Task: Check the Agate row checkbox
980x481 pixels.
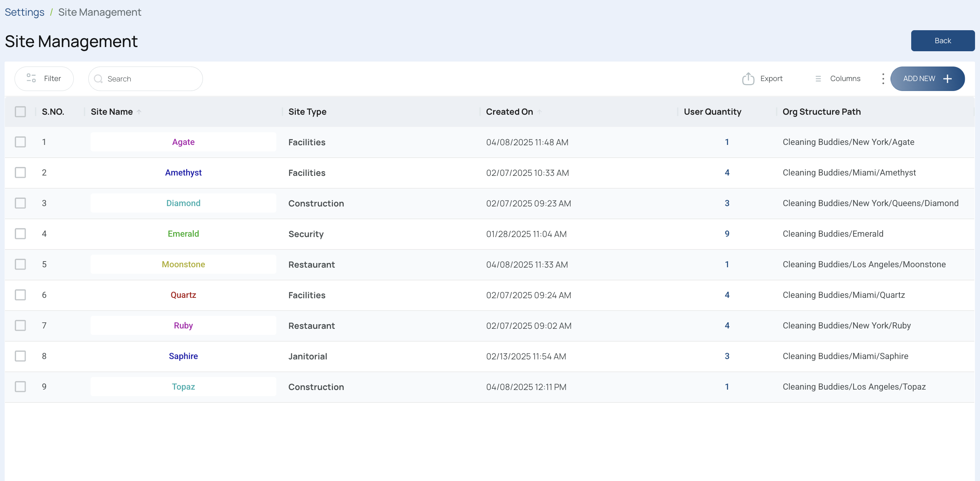Action: point(20,142)
